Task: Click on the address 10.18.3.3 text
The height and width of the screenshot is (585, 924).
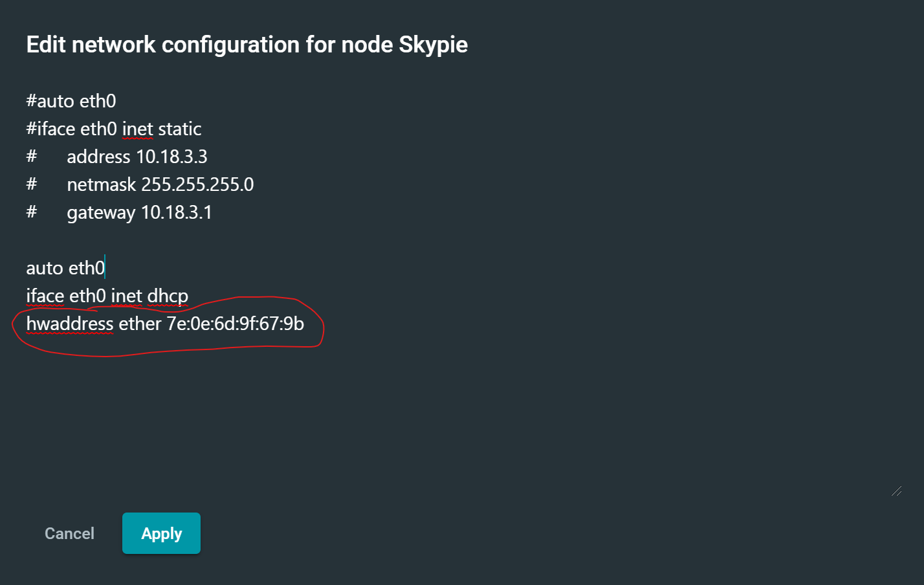Action: [137, 157]
